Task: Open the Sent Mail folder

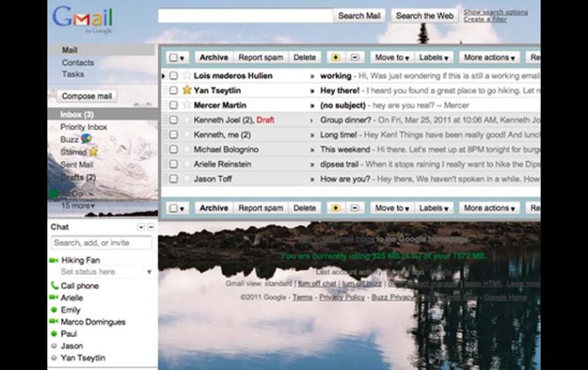Action: (76, 164)
